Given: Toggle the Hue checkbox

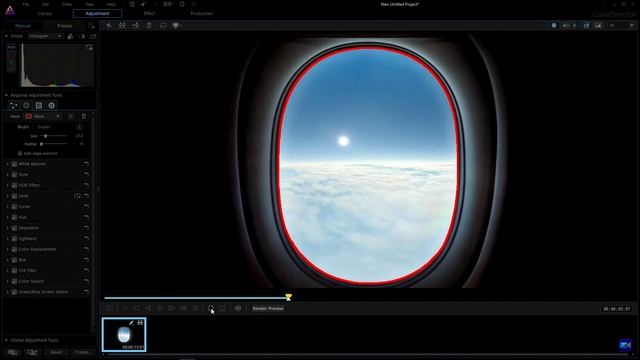Looking at the screenshot, I should pos(14,217).
